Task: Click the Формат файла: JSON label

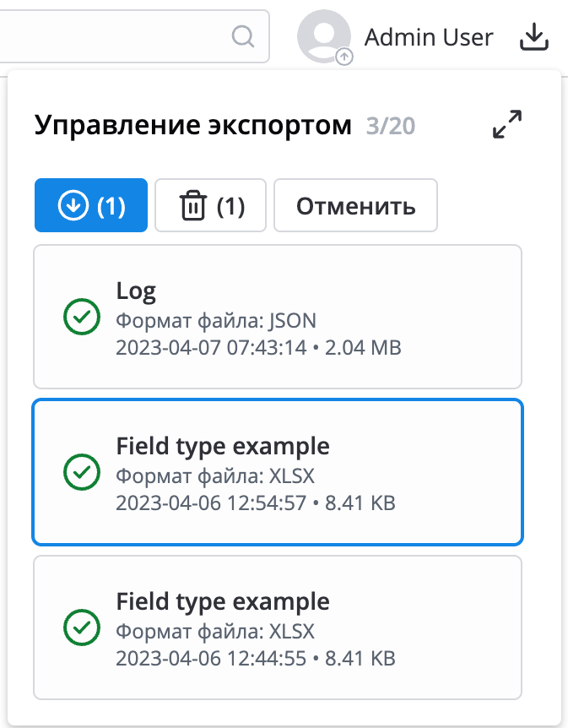Action: (215, 320)
